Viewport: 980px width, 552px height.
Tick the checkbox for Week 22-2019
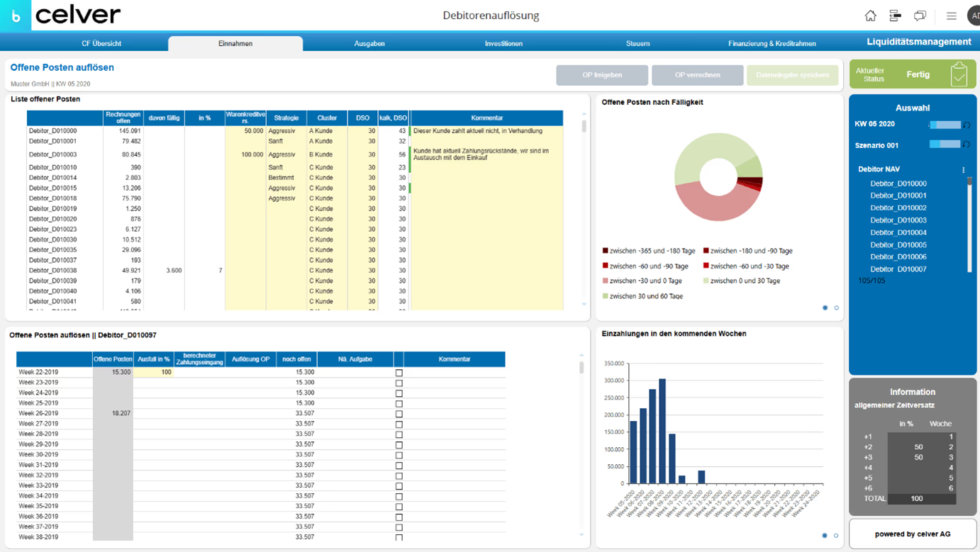(399, 373)
